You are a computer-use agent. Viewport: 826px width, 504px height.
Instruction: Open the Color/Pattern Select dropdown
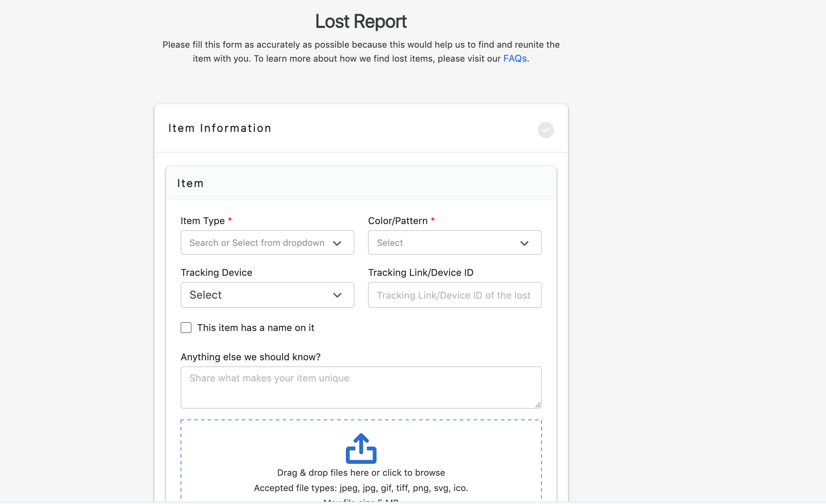[x=454, y=242]
